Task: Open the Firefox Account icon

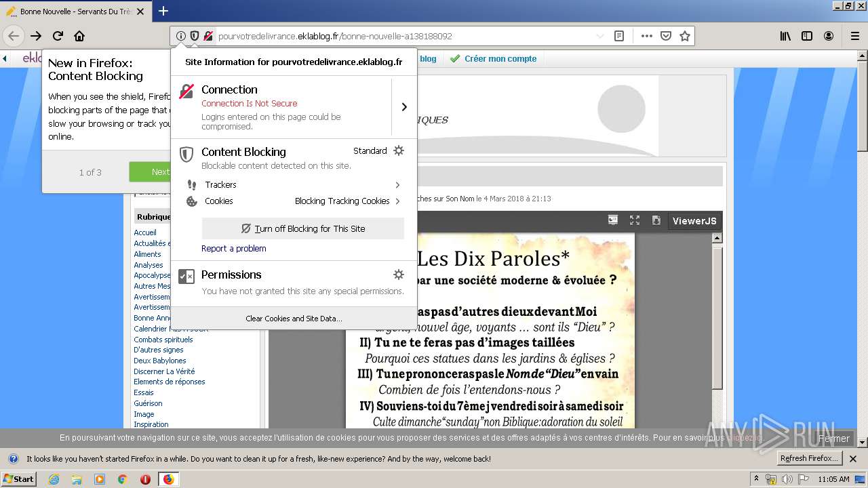Action: tap(829, 36)
